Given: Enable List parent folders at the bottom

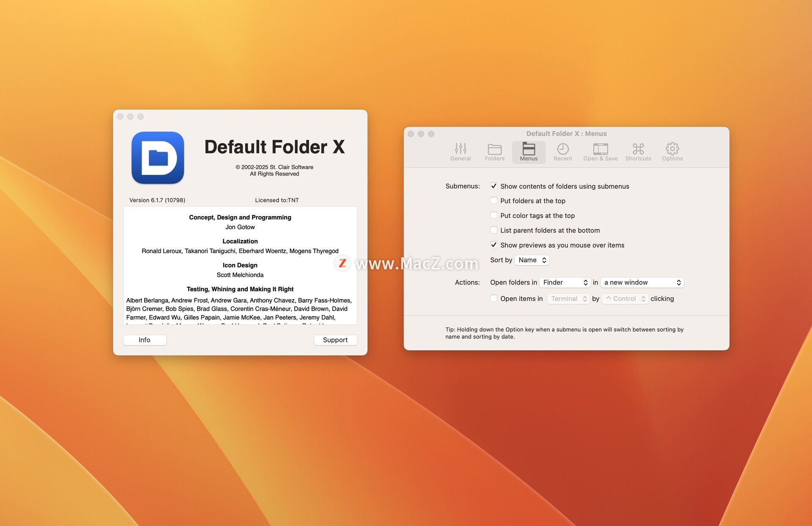Looking at the screenshot, I should point(494,230).
